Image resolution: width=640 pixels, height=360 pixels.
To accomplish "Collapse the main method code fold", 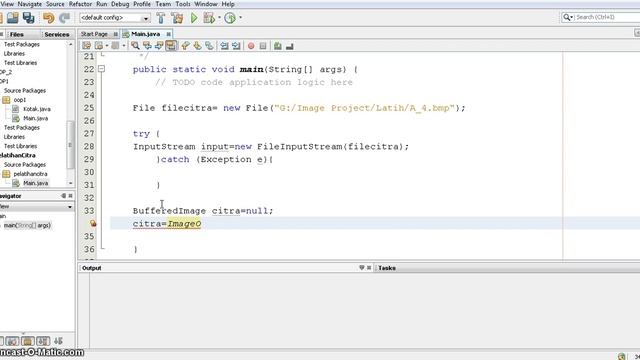I will [101, 69].
